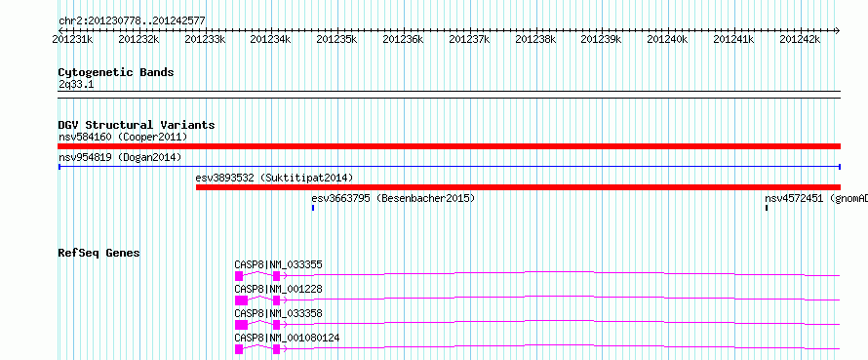Open the esv3663795 (Besenbacher2015) label
This screenshot has width=868, height=360.
pos(393,198)
